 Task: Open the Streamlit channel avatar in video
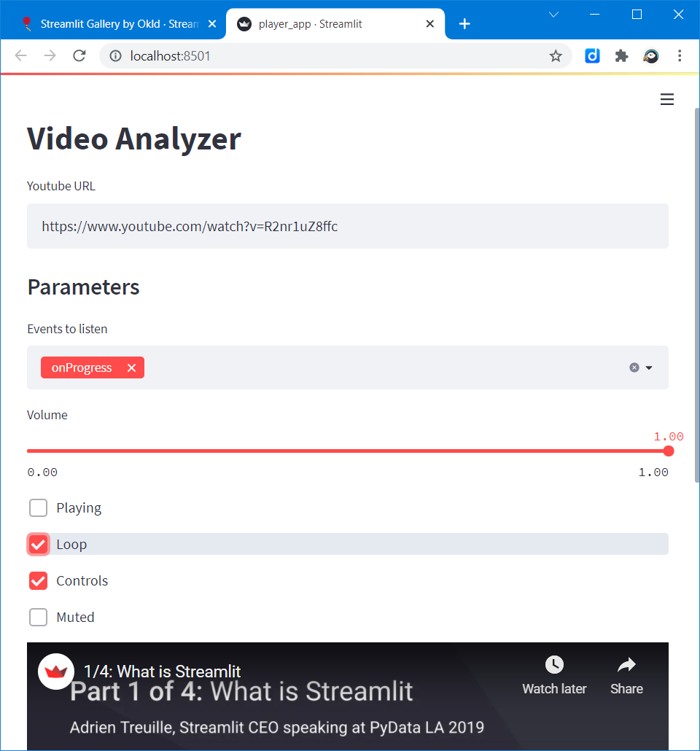pyautogui.click(x=56, y=671)
